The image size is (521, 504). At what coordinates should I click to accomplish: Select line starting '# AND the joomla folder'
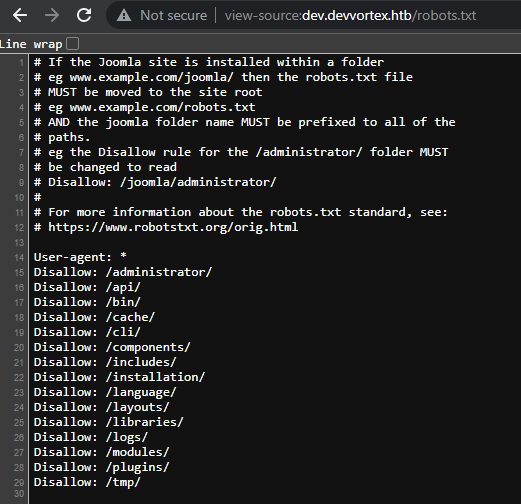[x=244, y=122]
